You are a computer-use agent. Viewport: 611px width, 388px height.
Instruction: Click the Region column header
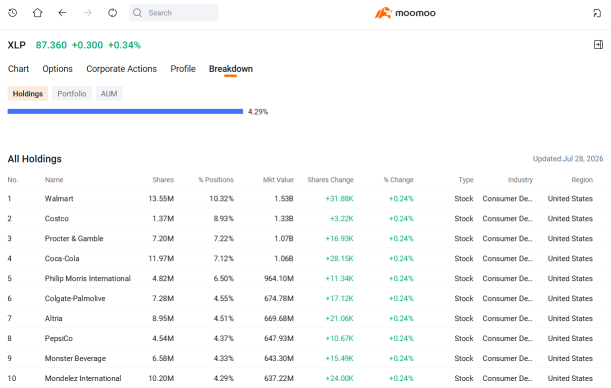point(582,180)
